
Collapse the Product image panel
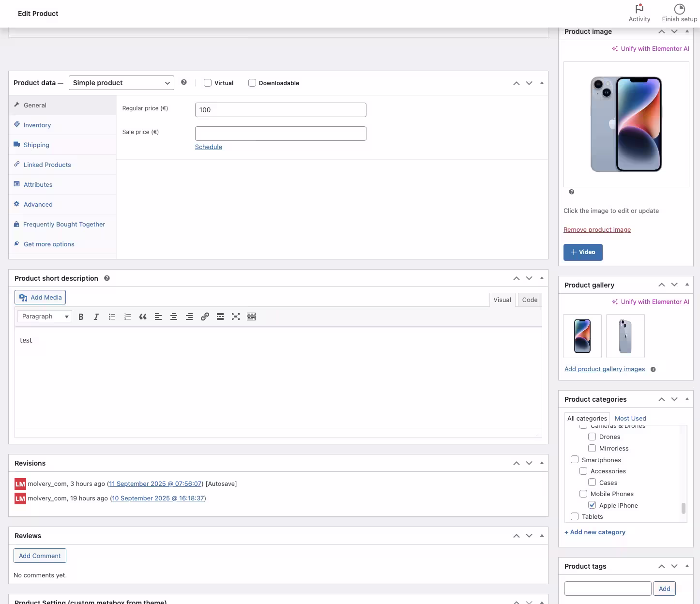click(x=687, y=31)
